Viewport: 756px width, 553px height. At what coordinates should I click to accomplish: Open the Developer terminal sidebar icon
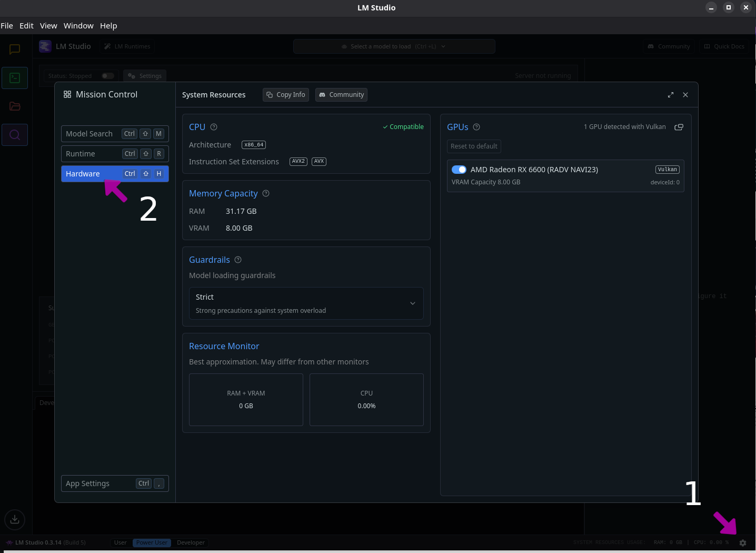pyautogui.click(x=15, y=78)
